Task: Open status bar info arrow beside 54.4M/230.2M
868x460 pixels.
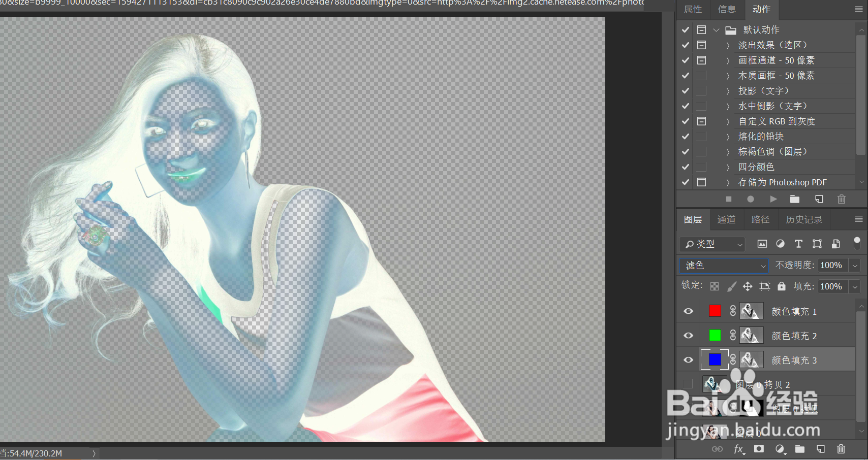Action: [x=94, y=453]
